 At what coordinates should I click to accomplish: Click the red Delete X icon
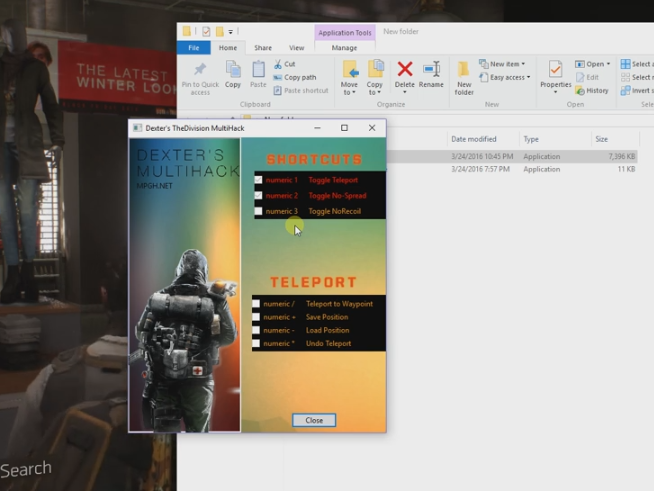405,69
